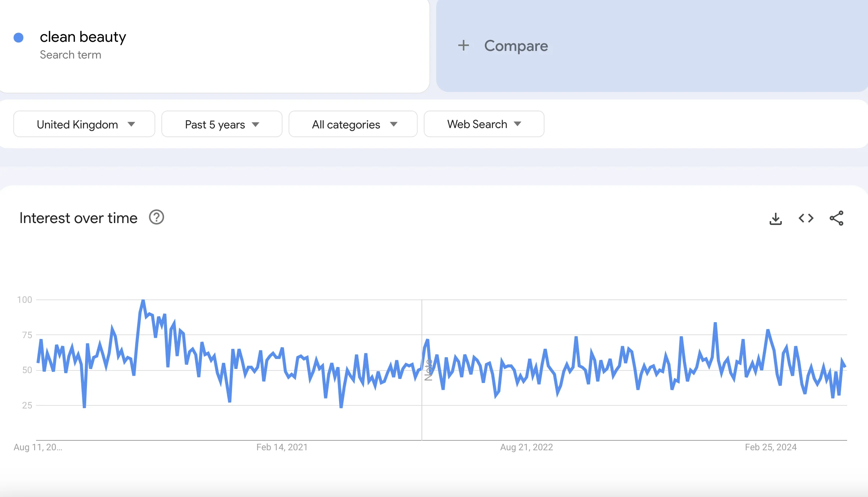Click the Note marker on the chart
Image resolution: width=868 pixels, height=497 pixels.
tap(428, 370)
